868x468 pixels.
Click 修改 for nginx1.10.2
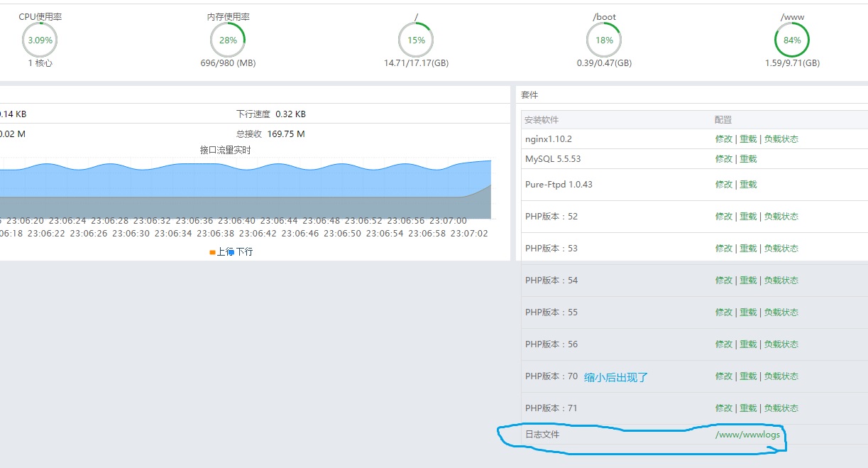[724, 139]
